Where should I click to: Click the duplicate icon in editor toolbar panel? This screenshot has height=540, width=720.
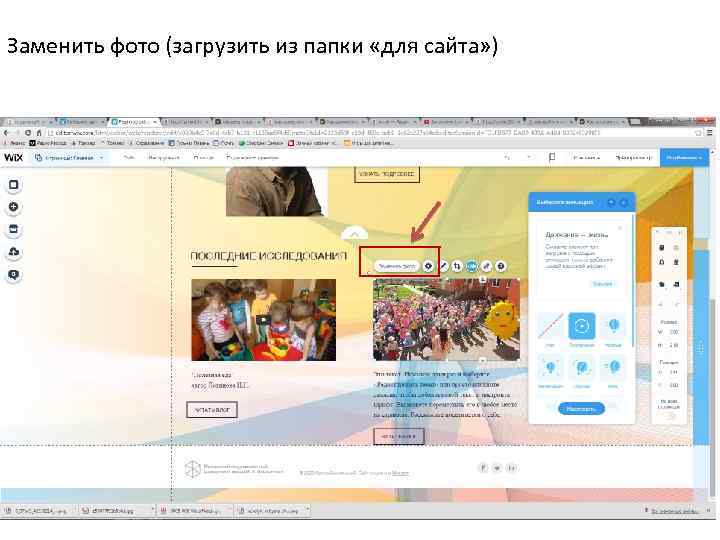(x=662, y=262)
